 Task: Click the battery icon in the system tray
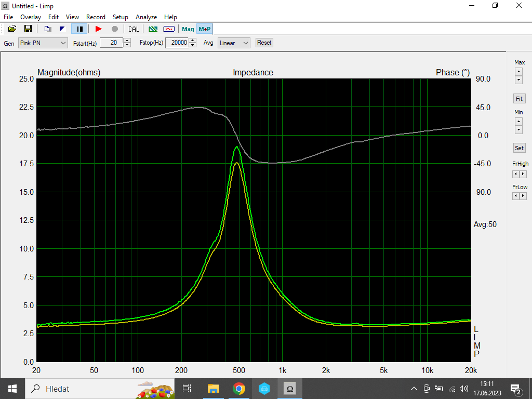click(439, 389)
